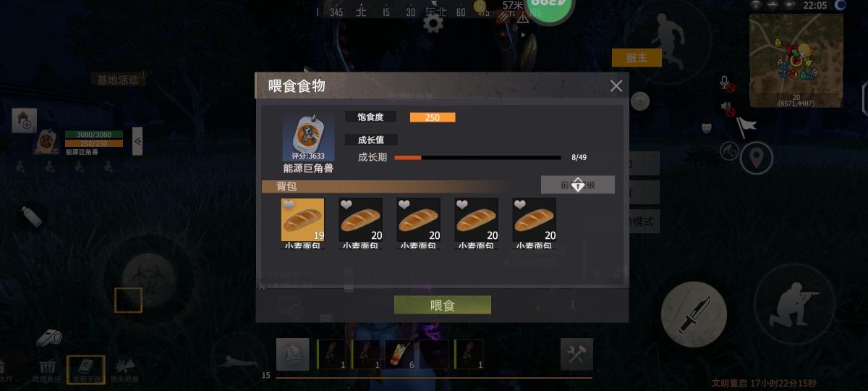Image resolution: width=868 pixels, height=391 pixels.
Task: Tap the backpack inventory icon in hotbar
Action: point(293,355)
